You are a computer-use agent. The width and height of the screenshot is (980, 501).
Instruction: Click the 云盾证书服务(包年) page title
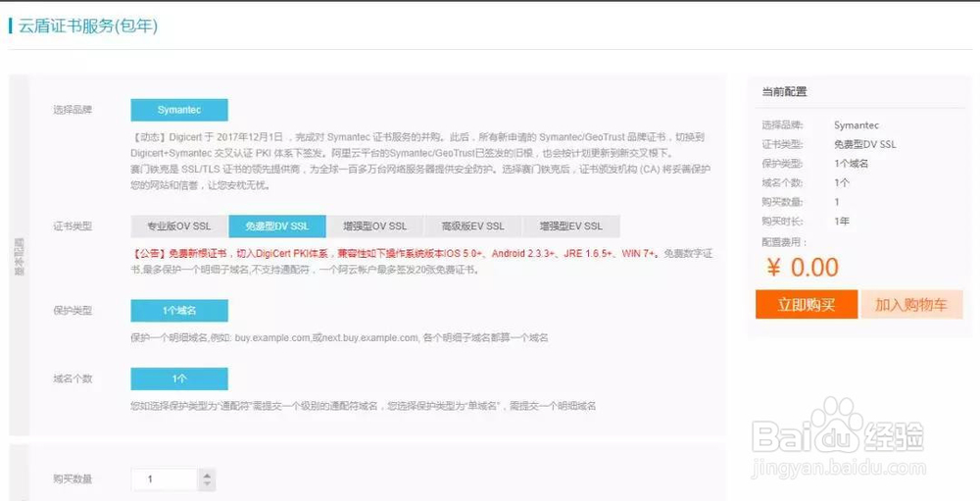tap(87, 26)
